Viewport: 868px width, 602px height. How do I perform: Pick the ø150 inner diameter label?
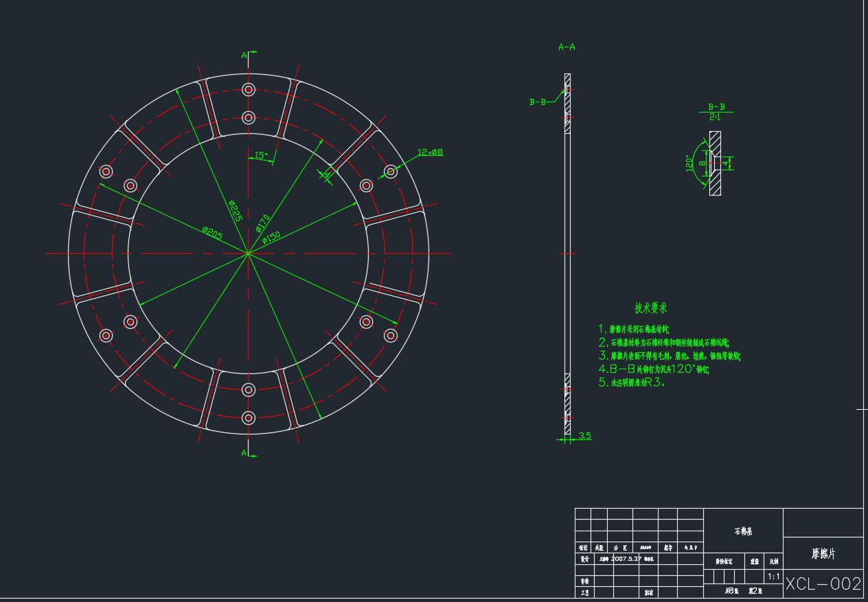pyautogui.click(x=272, y=235)
